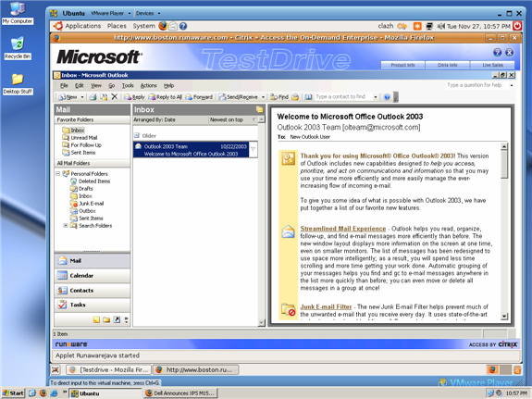Switch to the Calendar pane

92,275
